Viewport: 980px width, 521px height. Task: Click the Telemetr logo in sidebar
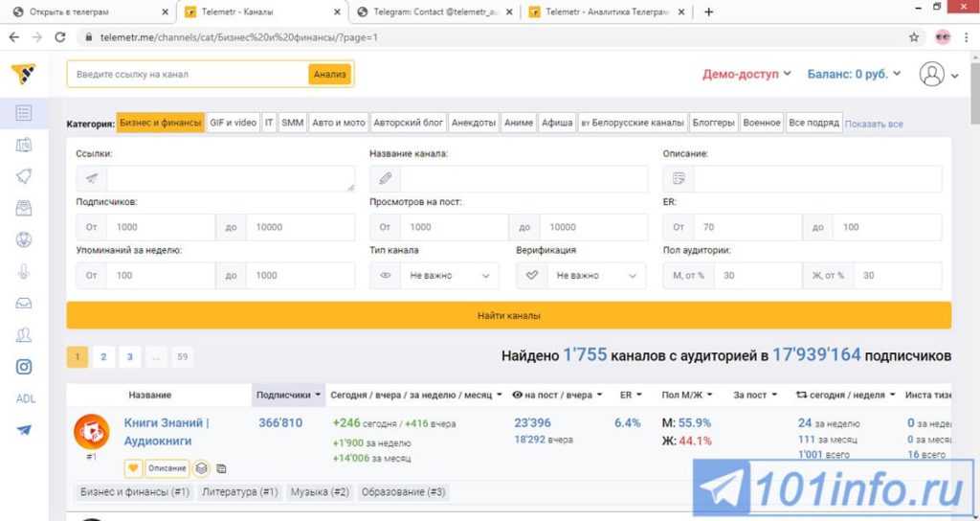coord(24,74)
